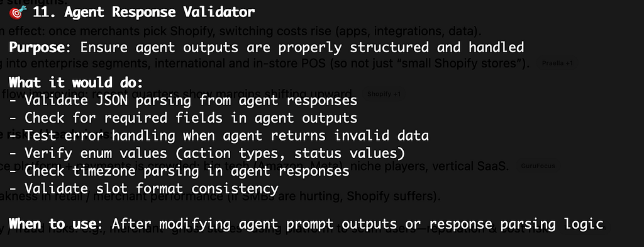
Task: Click the bold 'Purpose' label
Action: click(36, 47)
